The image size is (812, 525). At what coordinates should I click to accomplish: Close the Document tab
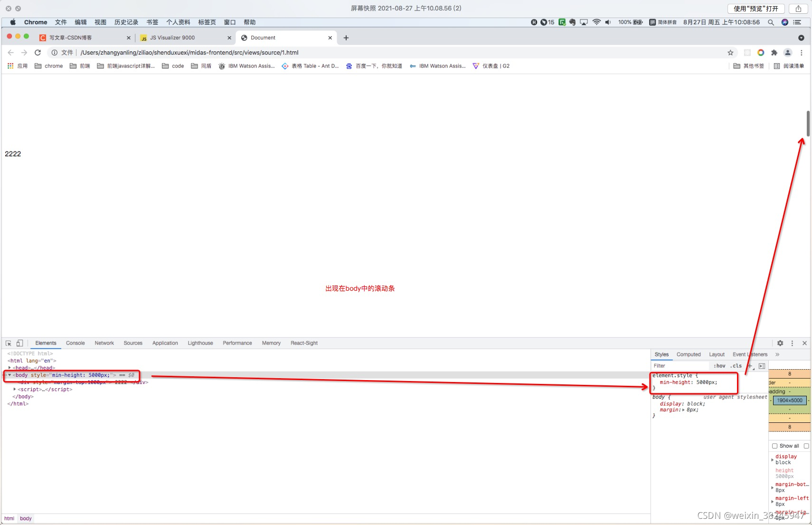(x=330, y=38)
